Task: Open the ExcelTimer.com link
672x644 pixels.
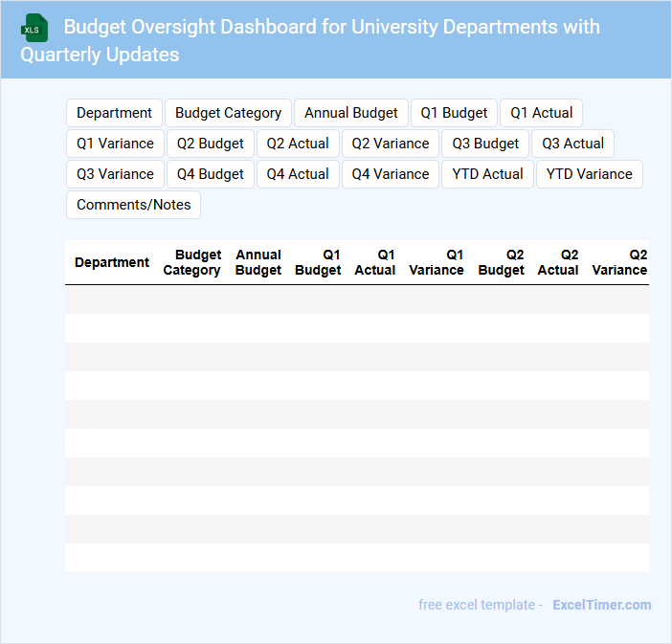Action: click(601, 605)
